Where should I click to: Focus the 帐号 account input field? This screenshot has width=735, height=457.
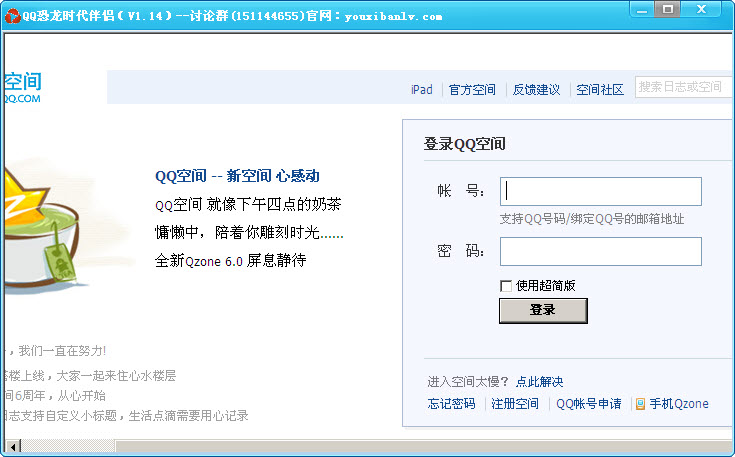point(601,191)
